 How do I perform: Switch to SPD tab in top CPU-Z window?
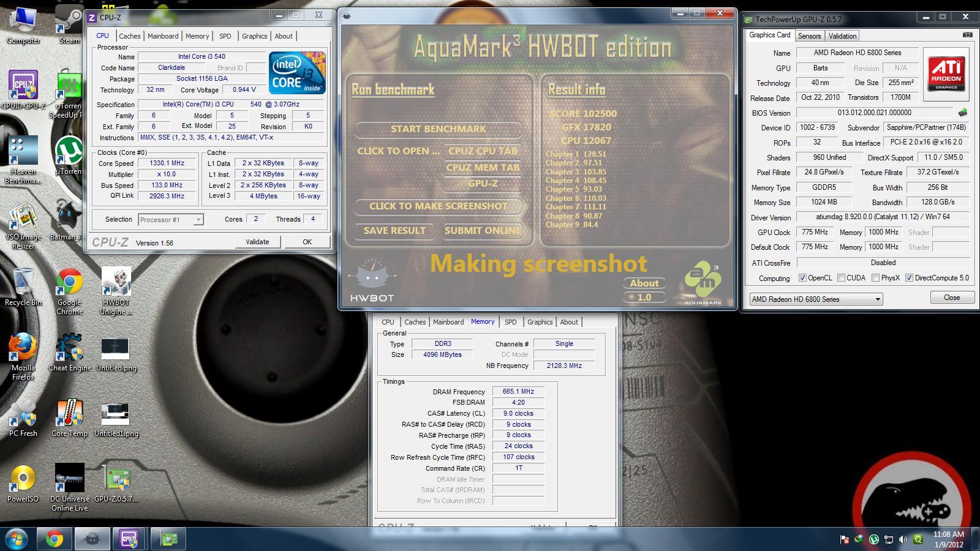tap(225, 36)
